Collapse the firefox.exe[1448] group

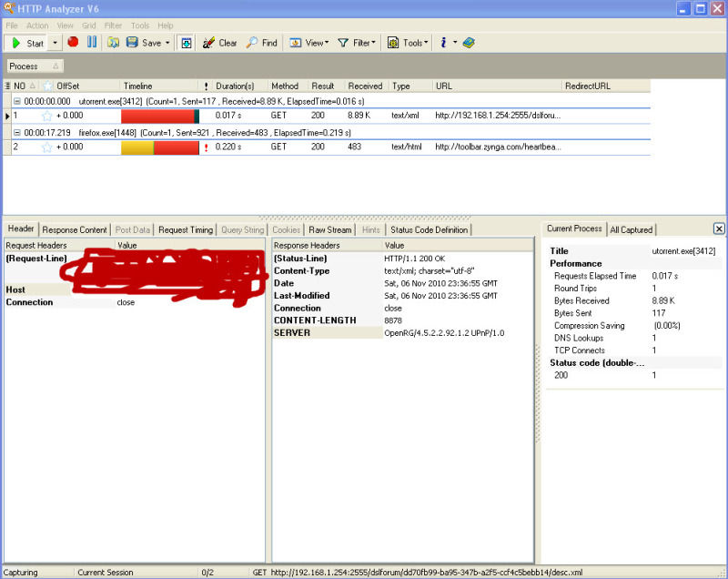click(x=16, y=132)
